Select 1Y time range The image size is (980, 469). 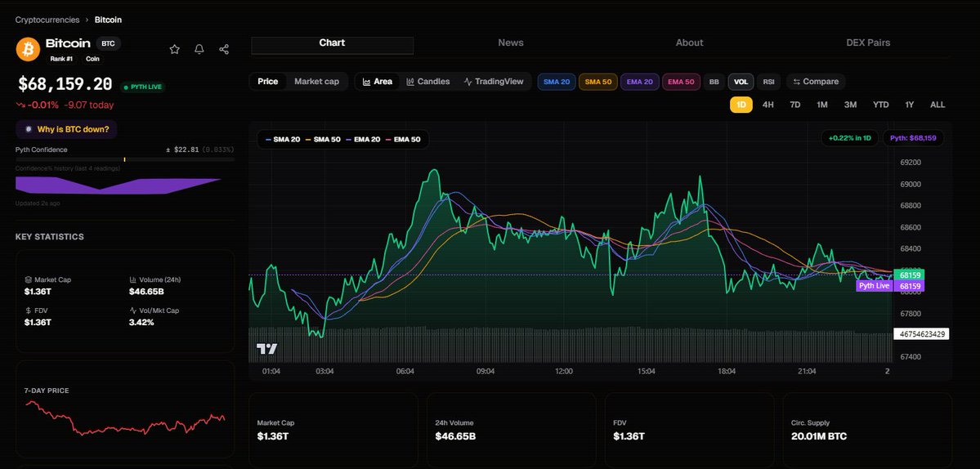[910, 105]
